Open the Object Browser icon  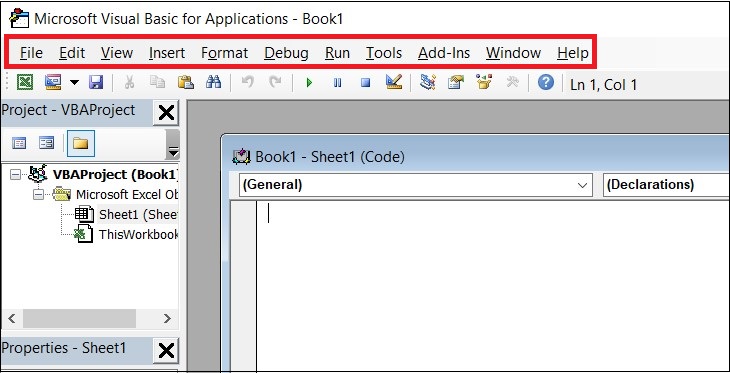[484, 82]
